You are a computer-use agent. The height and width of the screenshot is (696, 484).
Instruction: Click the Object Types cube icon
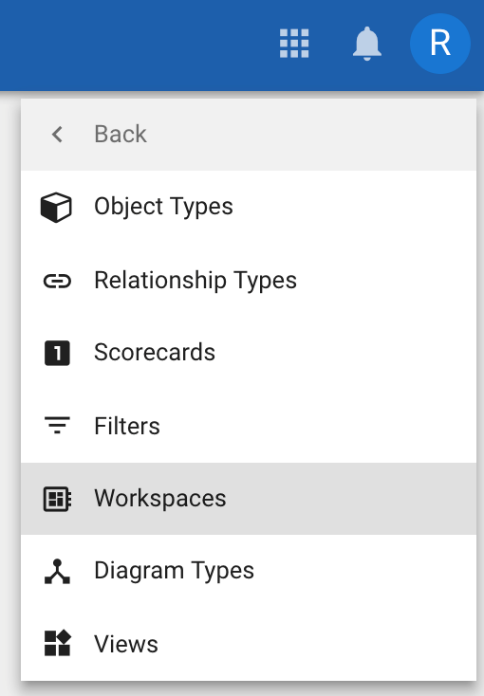pos(56,207)
